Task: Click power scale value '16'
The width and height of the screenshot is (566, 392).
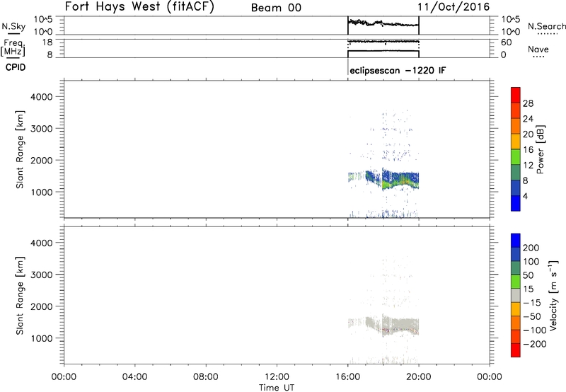Action: [x=528, y=150]
